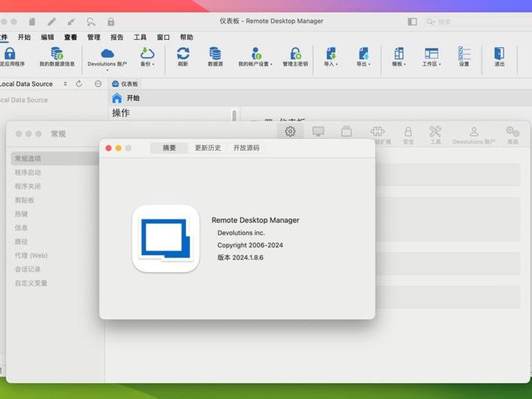Open the Edit (编辑) menu tab

[47, 37]
